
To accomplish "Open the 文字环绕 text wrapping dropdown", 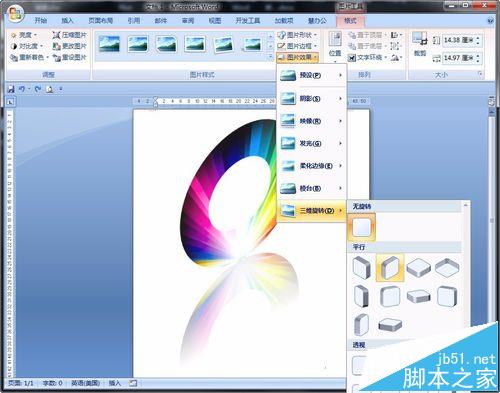I will coord(368,58).
